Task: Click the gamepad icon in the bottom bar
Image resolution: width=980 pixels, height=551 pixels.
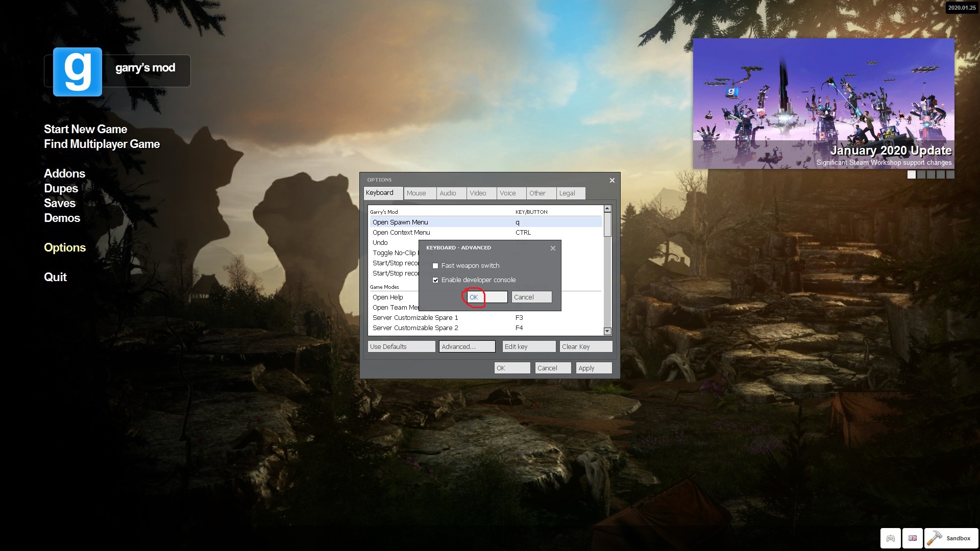Action: 890,538
